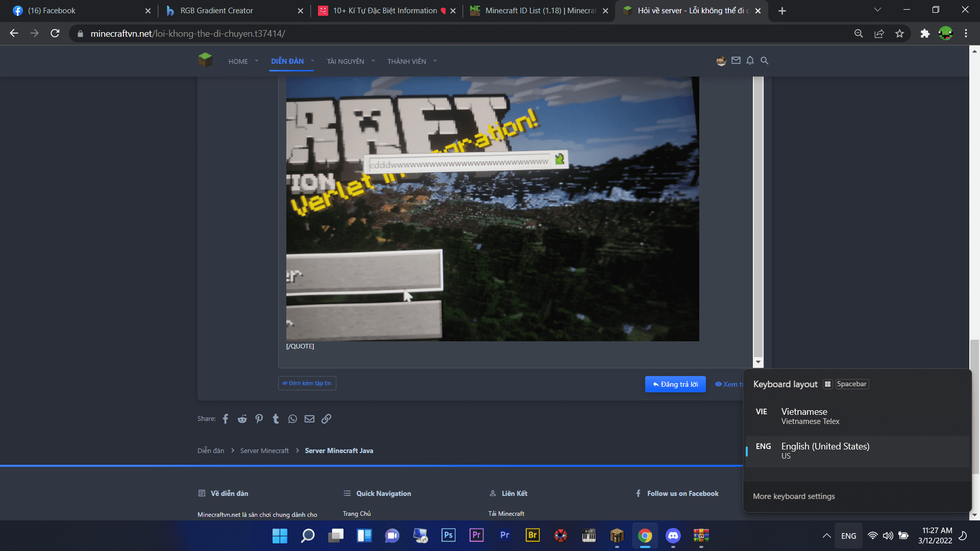Share the thread on Reddit
Image resolution: width=980 pixels, height=551 pixels.
[242, 419]
